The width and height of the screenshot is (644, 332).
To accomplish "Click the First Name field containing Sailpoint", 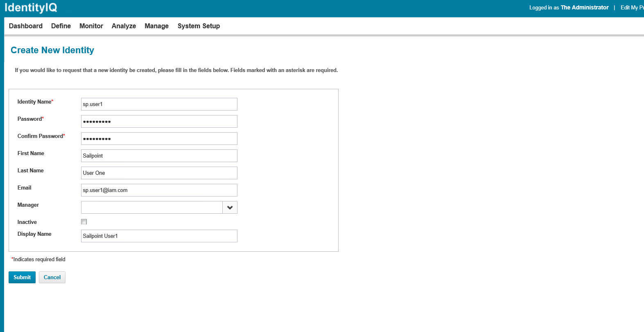I will 159,156.
